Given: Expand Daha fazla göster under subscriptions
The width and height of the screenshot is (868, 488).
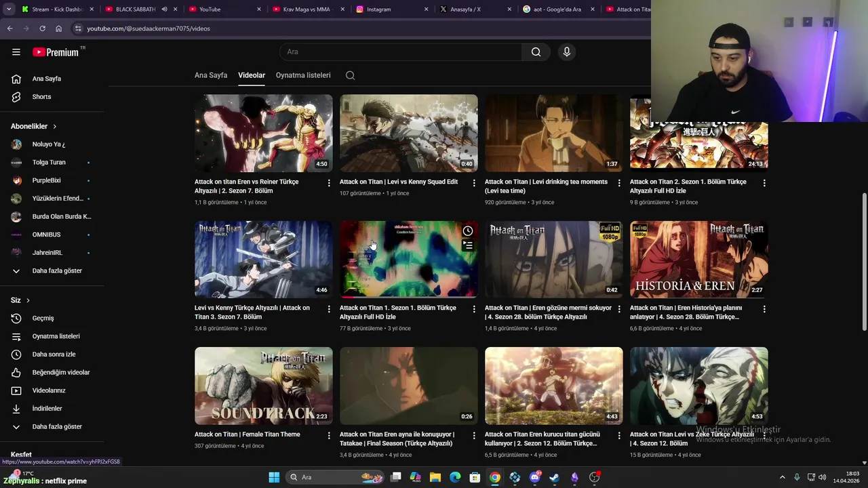Looking at the screenshot, I should pos(52,270).
